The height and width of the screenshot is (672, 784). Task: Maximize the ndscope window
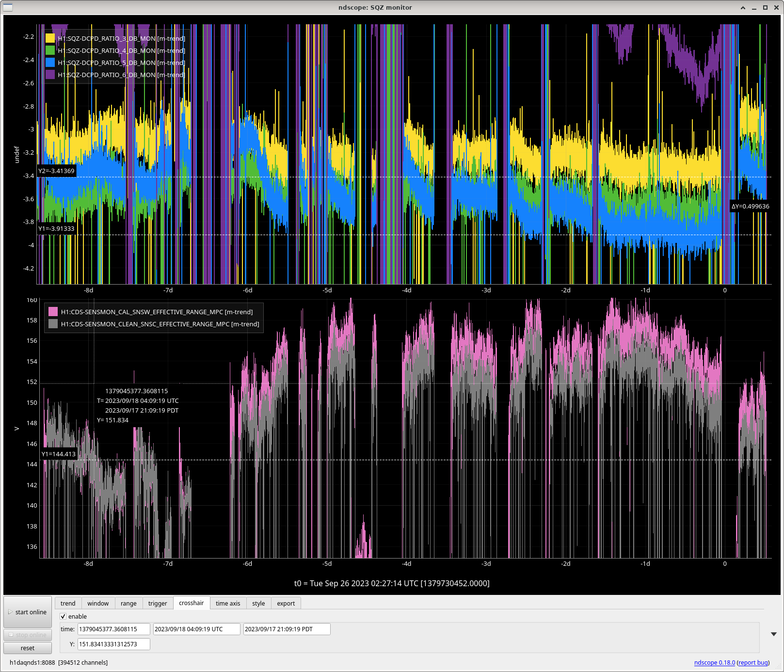(765, 7)
